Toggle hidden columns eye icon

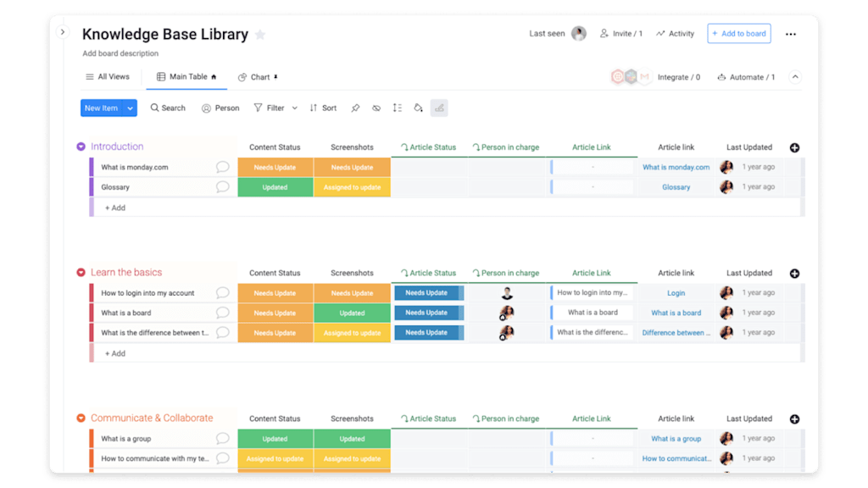point(376,108)
